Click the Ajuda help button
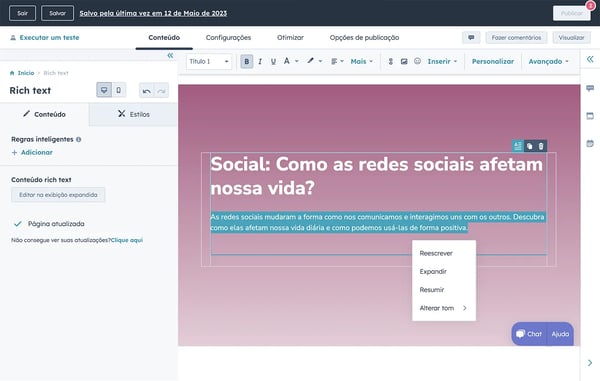Viewport: 600px width, 381px height. coord(560,334)
